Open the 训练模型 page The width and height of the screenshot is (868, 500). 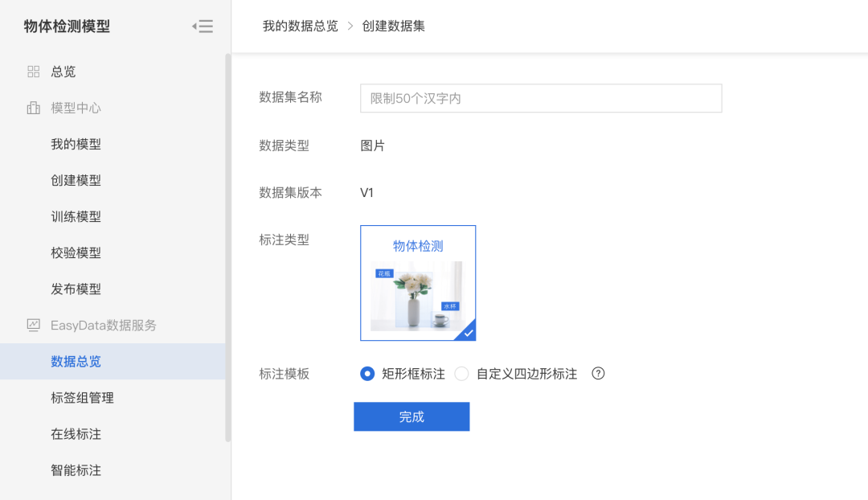point(76,216)
